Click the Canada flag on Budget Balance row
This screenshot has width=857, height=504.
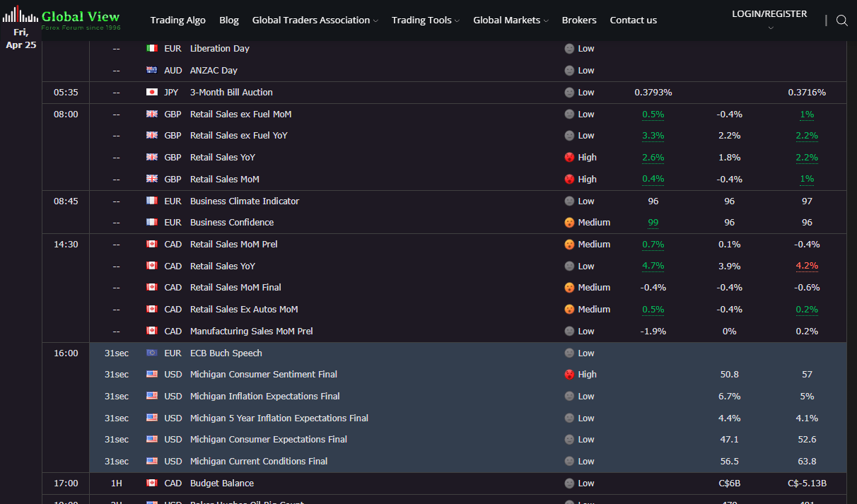[151, 484]
